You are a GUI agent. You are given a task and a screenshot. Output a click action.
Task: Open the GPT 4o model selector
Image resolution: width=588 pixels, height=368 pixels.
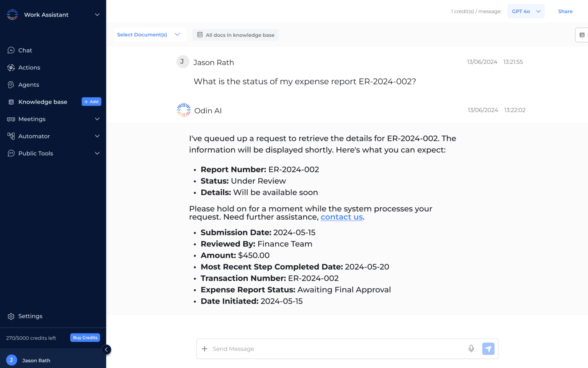coord(526,11)
